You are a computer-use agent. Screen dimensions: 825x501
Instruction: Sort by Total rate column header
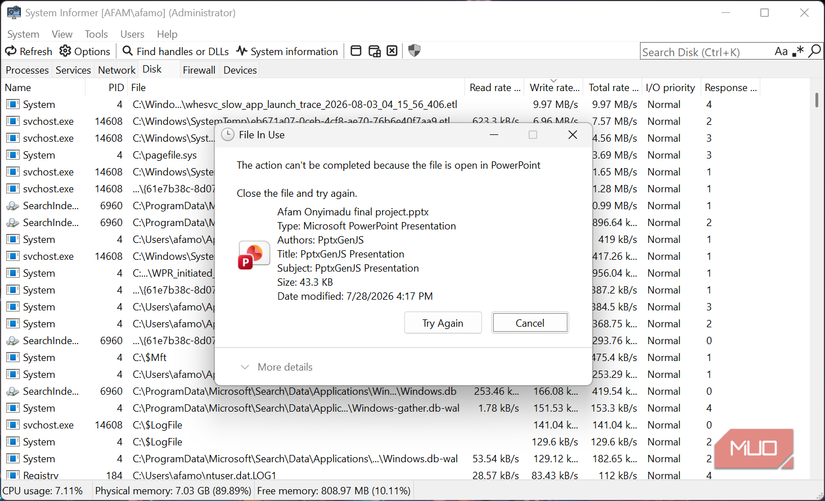(x=613, y=87)
